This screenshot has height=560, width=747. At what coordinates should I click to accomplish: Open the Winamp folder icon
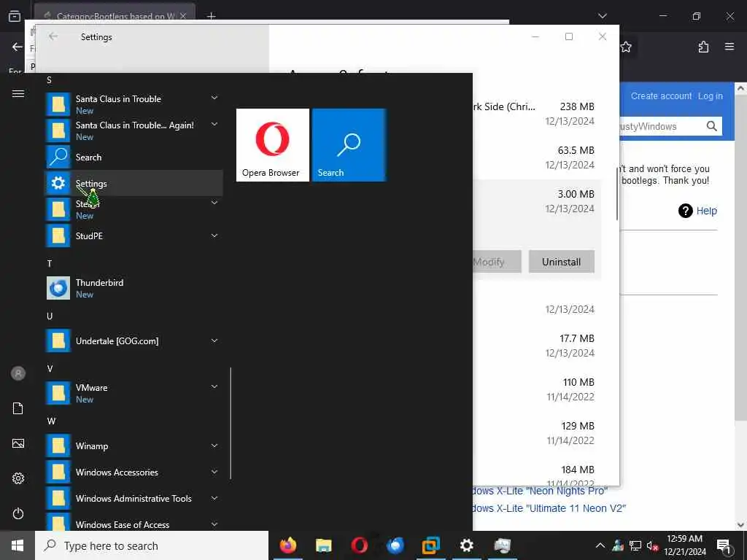click(x=58, y=446)
